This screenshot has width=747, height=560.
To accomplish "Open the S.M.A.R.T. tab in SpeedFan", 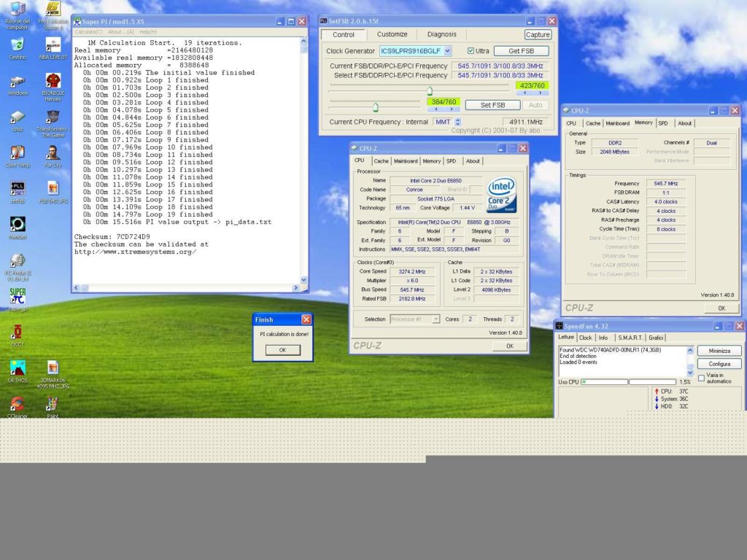I will tap(630, 338).
